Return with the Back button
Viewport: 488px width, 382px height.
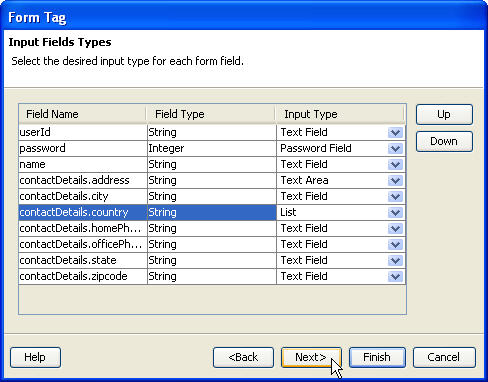(x=243, y=357)
